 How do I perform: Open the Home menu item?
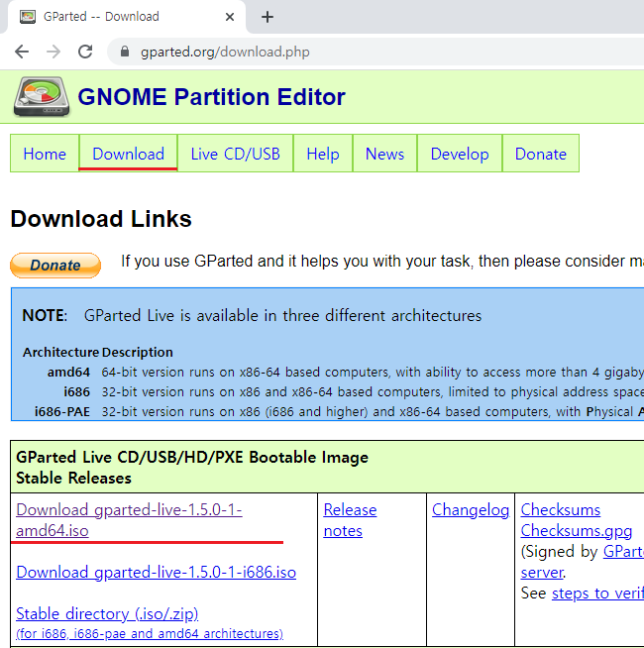click(x=45, y=154)
